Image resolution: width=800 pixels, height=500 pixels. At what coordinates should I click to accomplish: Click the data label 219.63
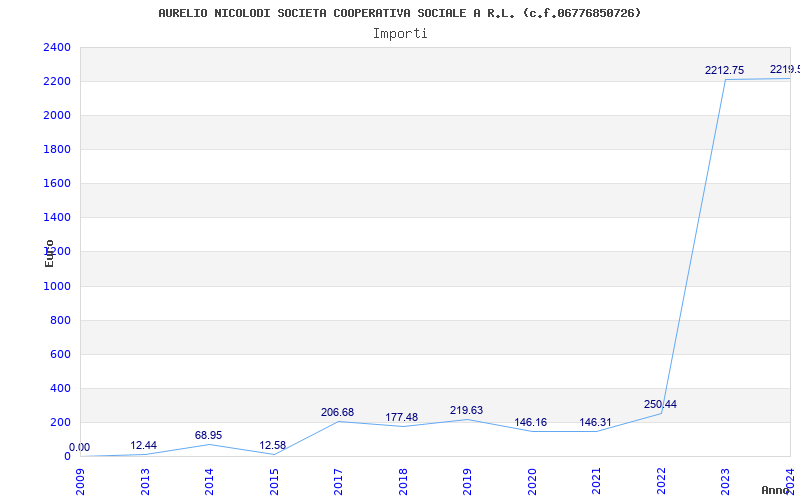[x=466, y=410]
